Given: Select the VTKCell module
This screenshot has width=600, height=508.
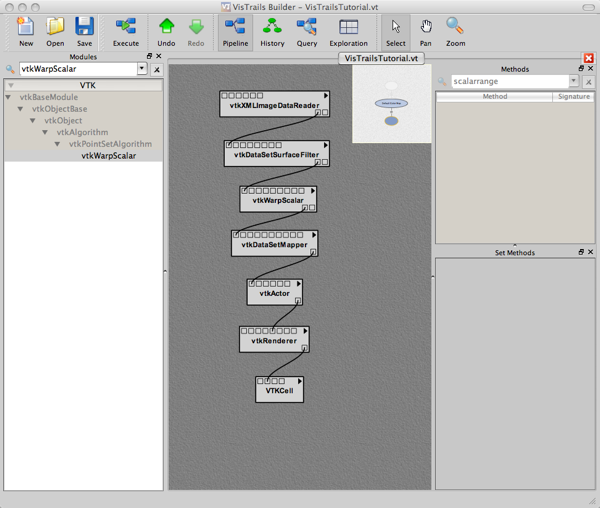Looking at the screenshot, I should click(279, 390).
